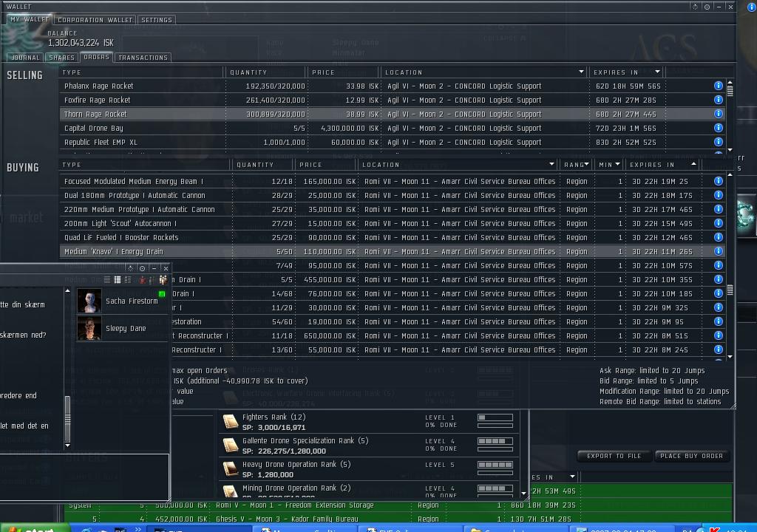The height and width of the screenshot is (532, 757).
Task: Click the buying orders scrollbar handle
Action: [730, 290]
